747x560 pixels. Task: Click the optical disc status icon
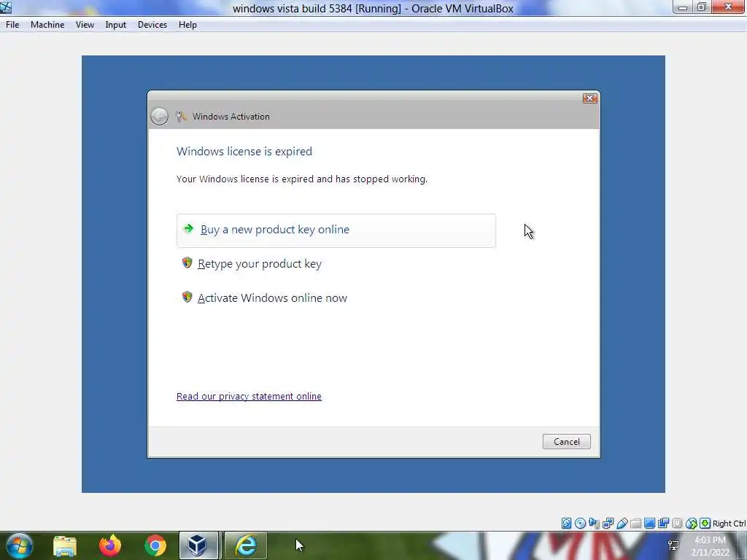(x=580, y=524)
